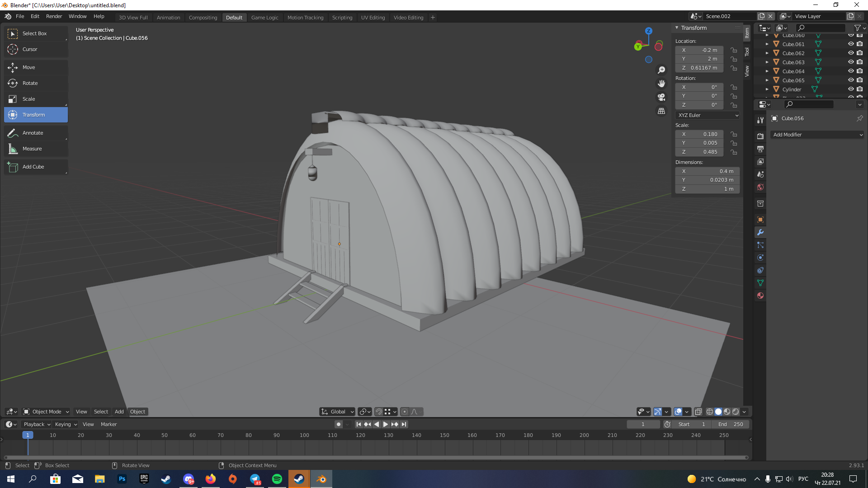
Task: Click frame 100 on the timeline
Action: point(304,436)
